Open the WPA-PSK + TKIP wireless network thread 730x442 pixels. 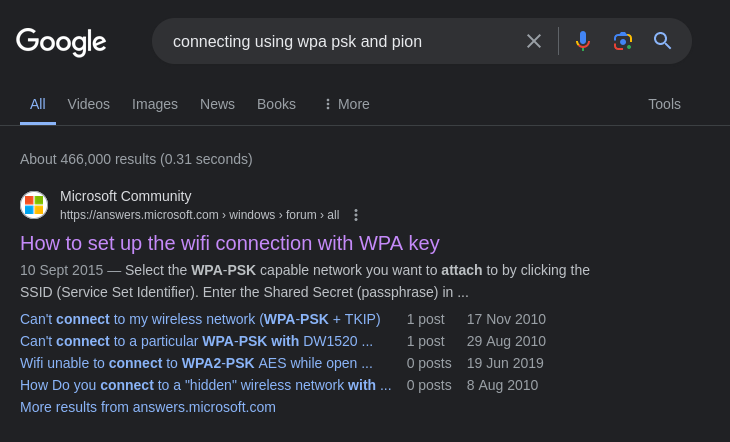200,319
